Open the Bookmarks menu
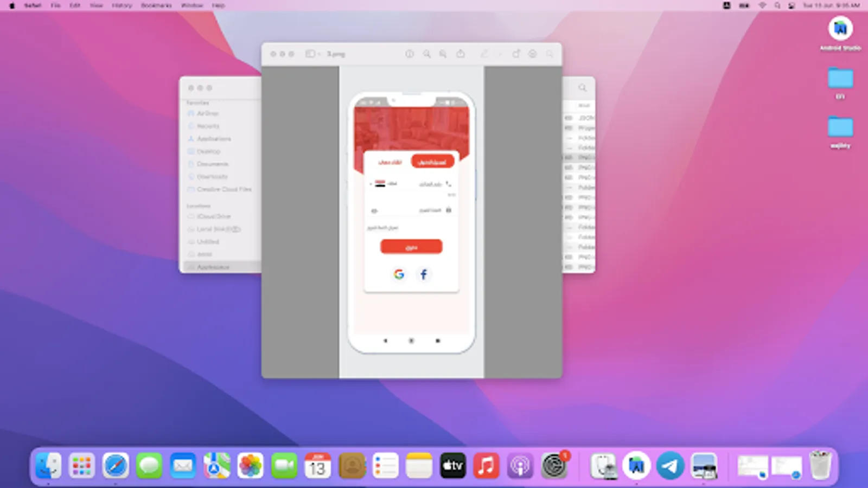This screenshot has height=488, width=868. [x=156, y=5]
